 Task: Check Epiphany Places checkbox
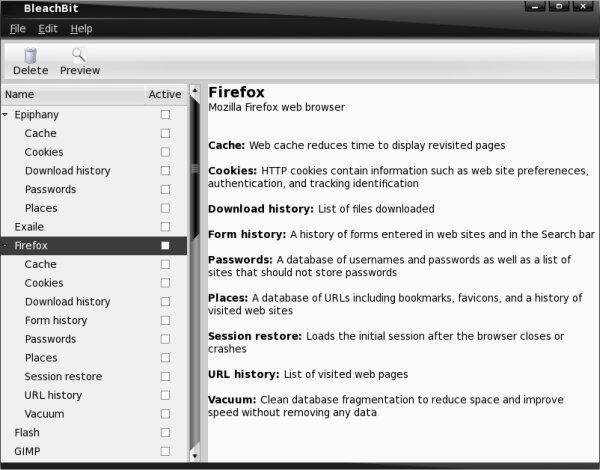pos(165,208)
